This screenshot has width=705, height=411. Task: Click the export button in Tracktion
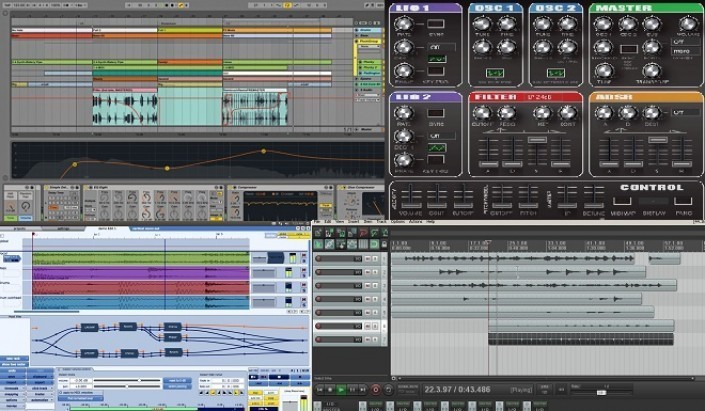click(40, 383)
